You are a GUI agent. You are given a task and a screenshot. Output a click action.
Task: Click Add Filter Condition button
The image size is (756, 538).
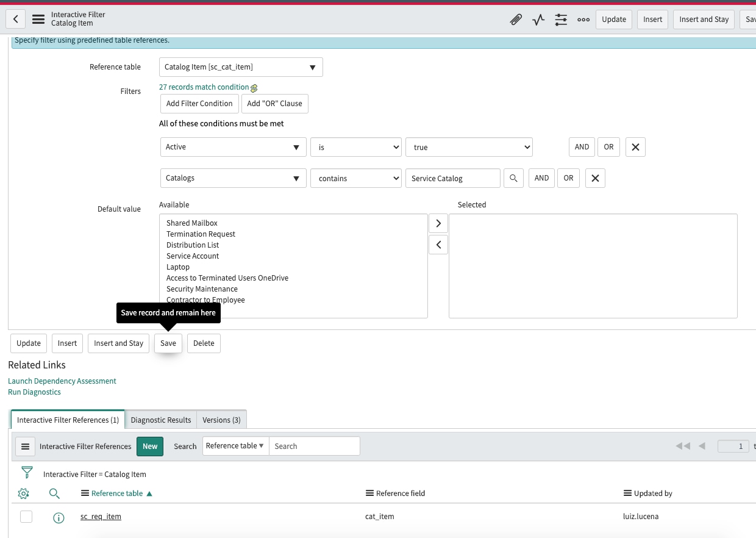pyautogui.click(x=199, y=104)
